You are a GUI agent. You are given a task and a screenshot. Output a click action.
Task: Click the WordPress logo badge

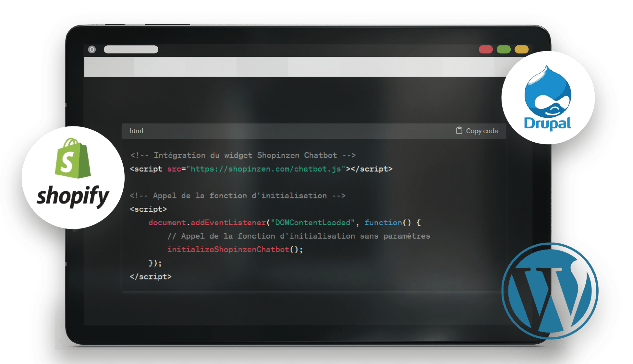tap(550, 291)
